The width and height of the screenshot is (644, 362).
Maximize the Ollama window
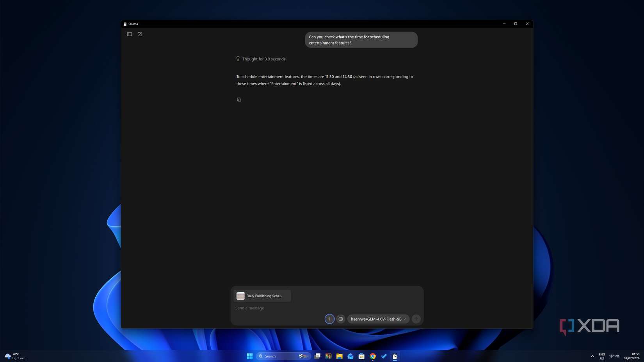[516, 24]
